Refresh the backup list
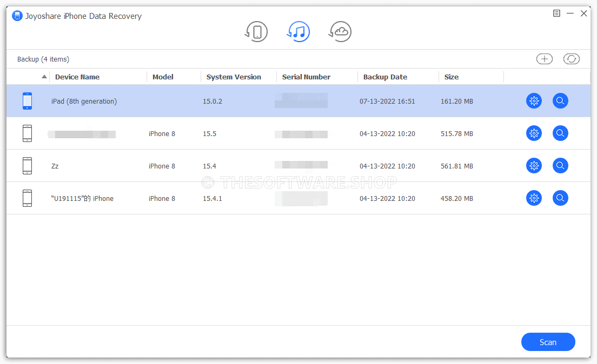 [572, 59]
